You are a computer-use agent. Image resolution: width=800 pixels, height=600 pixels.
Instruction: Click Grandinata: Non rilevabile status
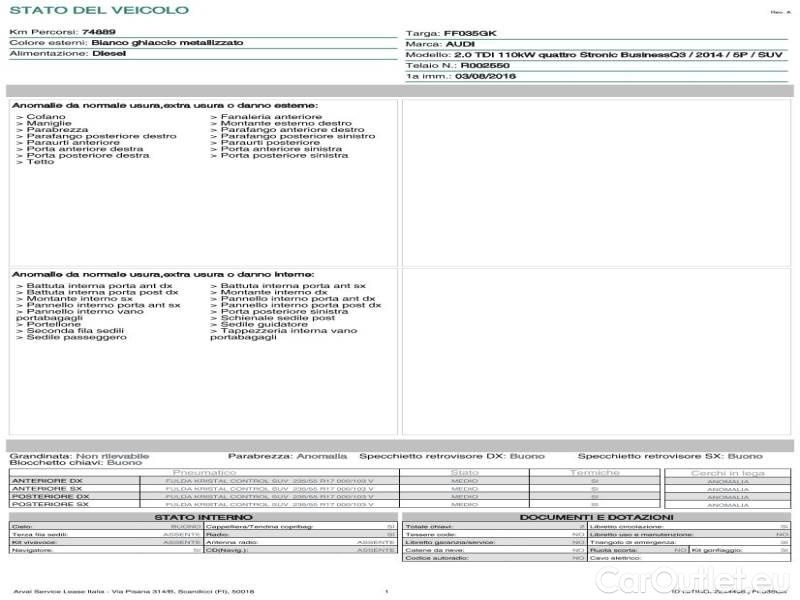(79, 456)
